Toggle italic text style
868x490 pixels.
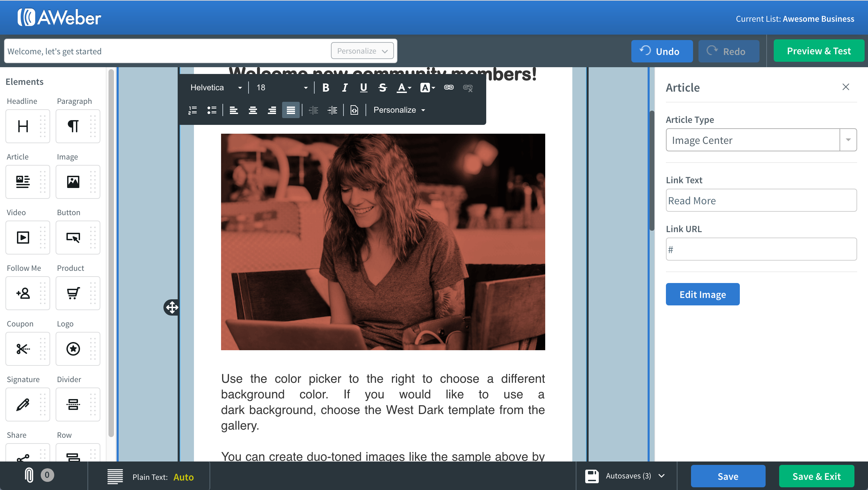click(x=345, y=88)
